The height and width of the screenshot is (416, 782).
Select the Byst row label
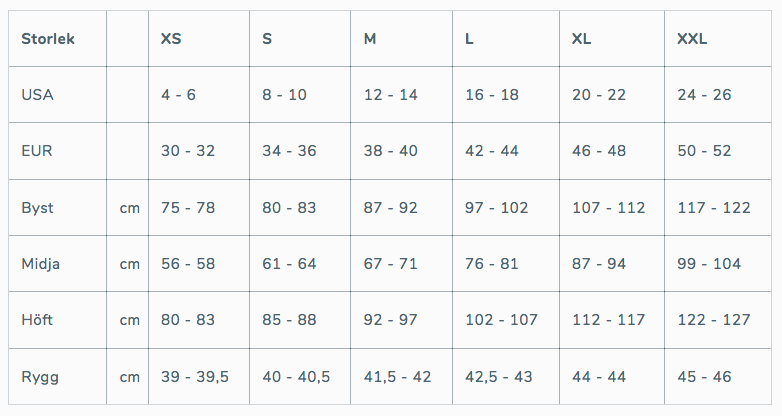pyautogui.click(x=57, y=208)
